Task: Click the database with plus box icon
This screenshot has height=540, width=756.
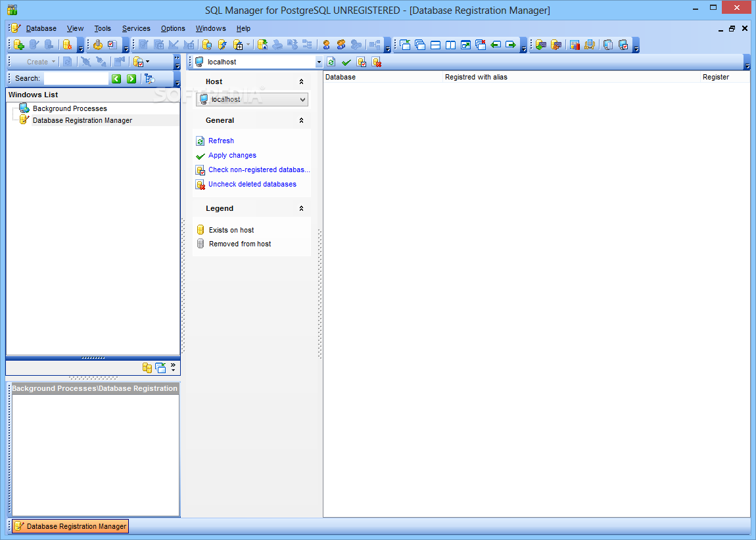Action: click(238, 45)
